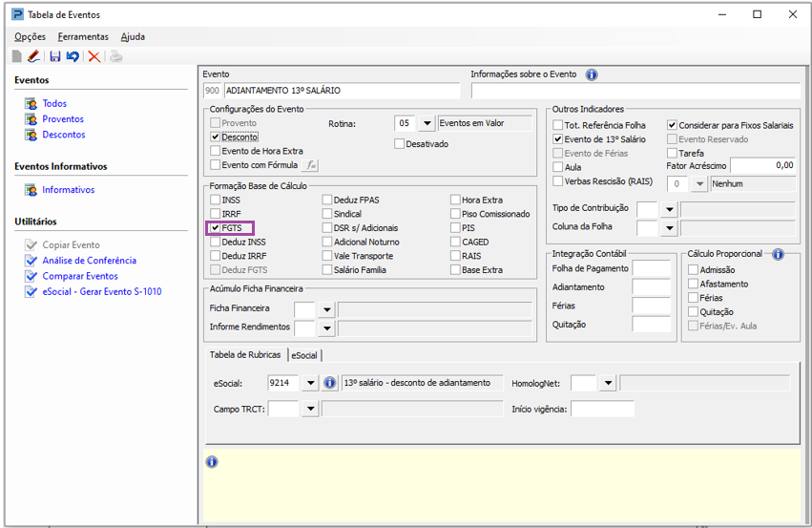Click the formula fx button
812x528 pixels.
[312, 165]
